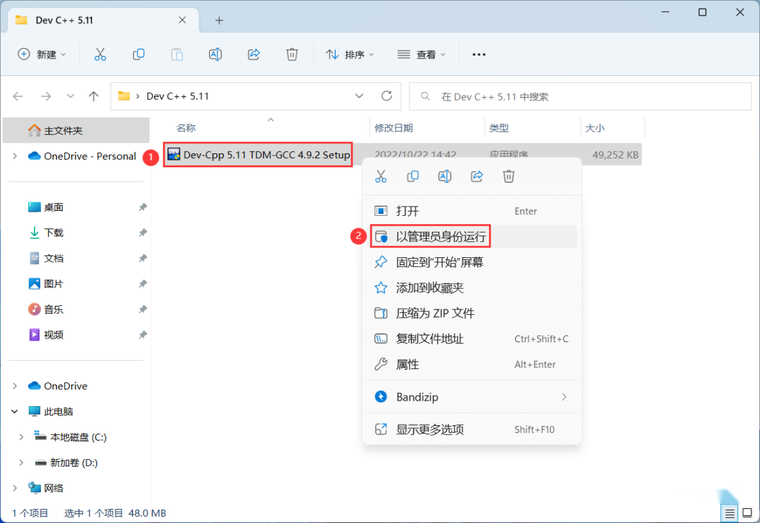Sort by 修改日期 column header
This screenshot has width=760, height=523.
point(394,128)
